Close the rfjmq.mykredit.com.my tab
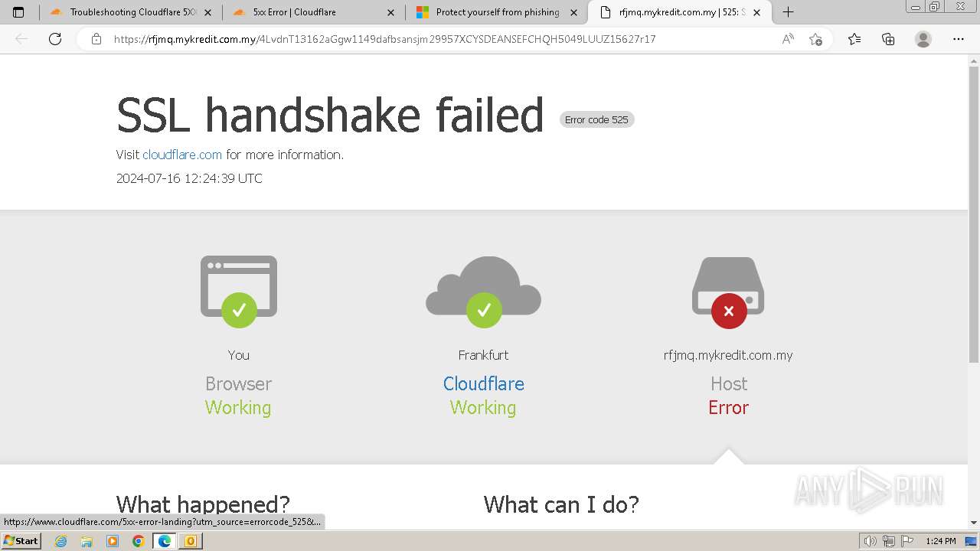 pyautogui.click(x=757, y=12)
